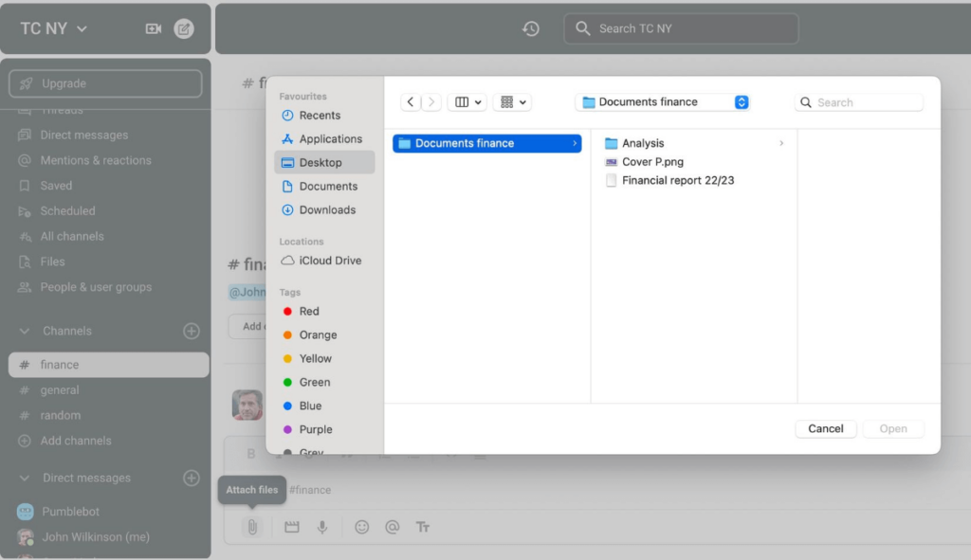Expand the TC NY workspace dropdown
This screenshot has width=971, height=560.
pos(54,28)
